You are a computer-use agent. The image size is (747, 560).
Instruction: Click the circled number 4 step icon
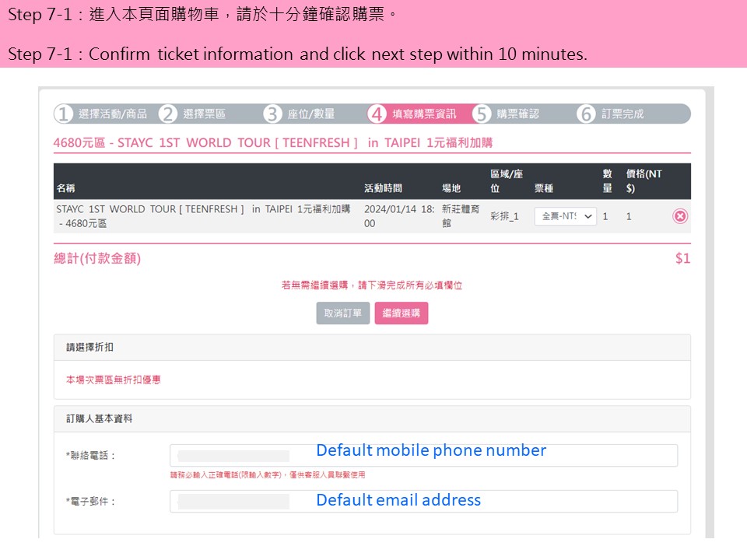click(377, 114)
